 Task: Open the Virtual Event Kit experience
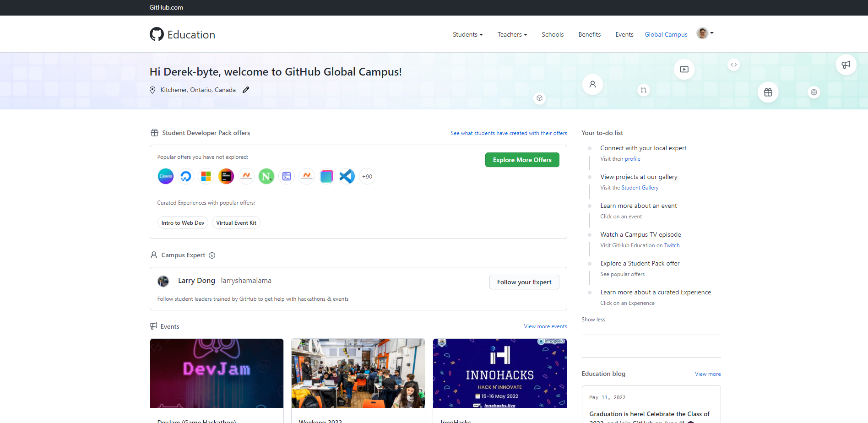[236, 223]
